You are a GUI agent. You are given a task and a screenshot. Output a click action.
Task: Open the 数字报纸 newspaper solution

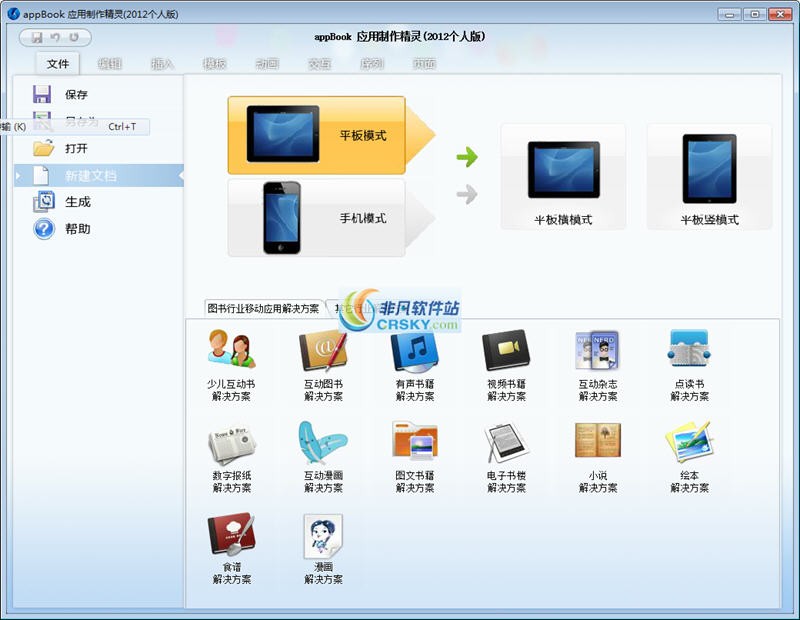(x=232, y=457)
